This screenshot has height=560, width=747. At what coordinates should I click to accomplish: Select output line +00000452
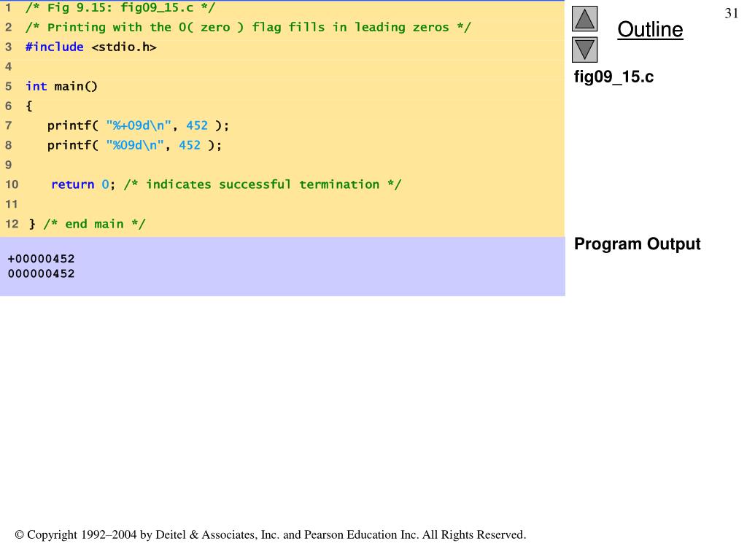pos(42,259)
